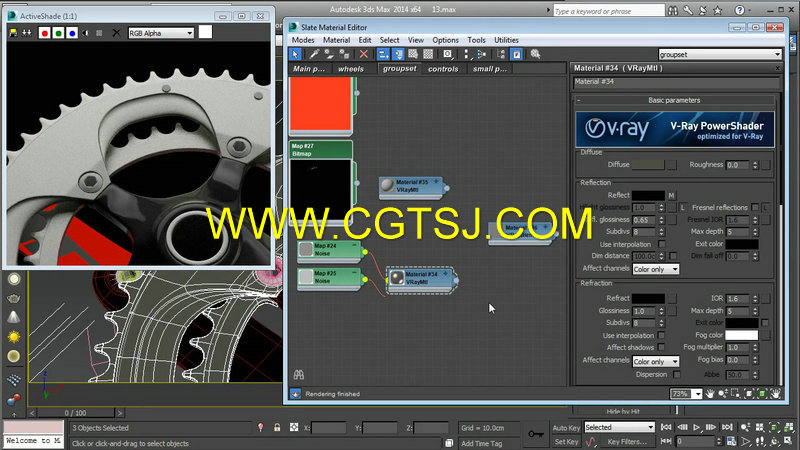
Task: Click Auto Key button
Action: tap(566, 428)
